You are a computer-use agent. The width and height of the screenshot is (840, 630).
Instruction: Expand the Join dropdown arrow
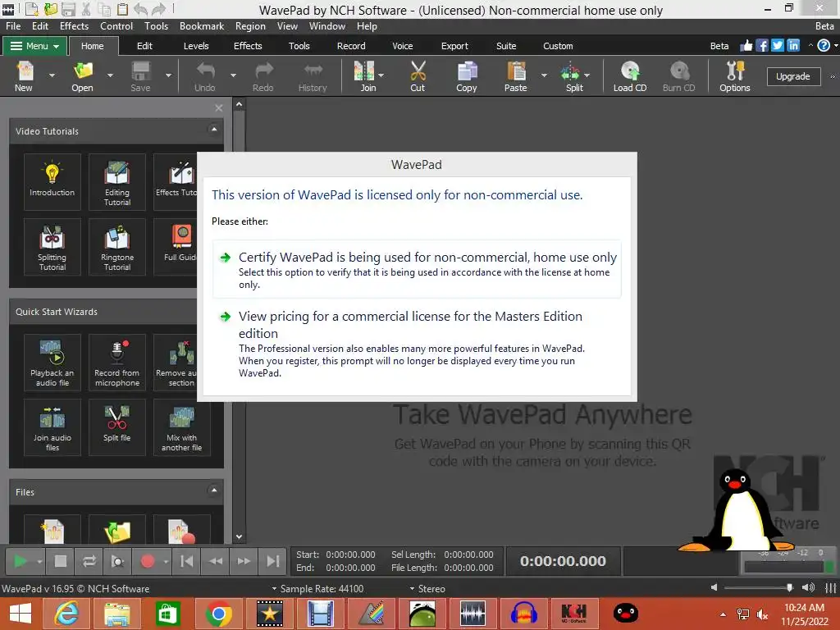381,75
